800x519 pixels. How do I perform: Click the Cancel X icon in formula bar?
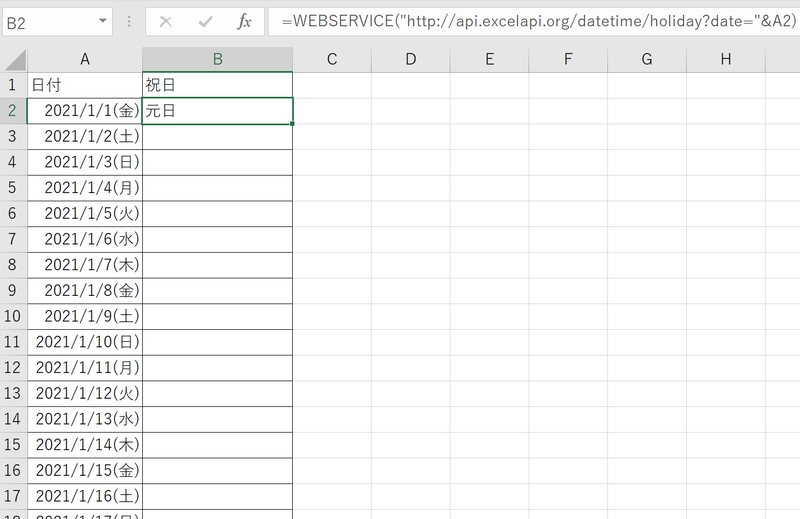point(166,22)
